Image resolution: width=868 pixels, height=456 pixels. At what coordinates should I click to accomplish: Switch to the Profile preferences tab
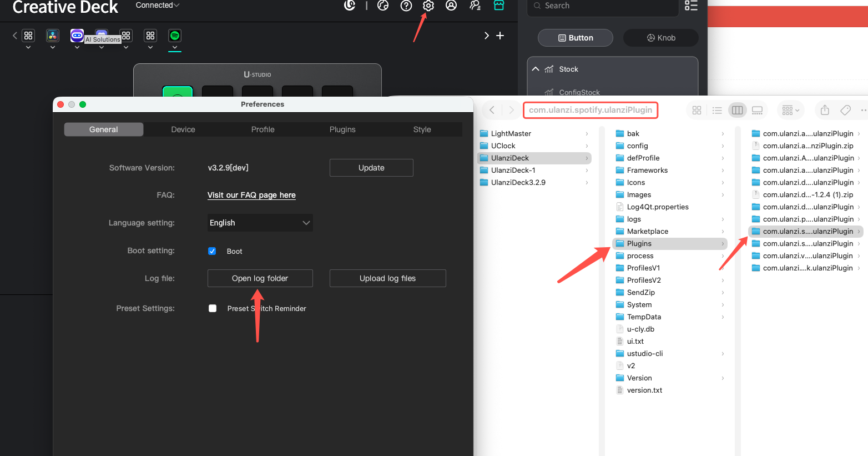263,129
